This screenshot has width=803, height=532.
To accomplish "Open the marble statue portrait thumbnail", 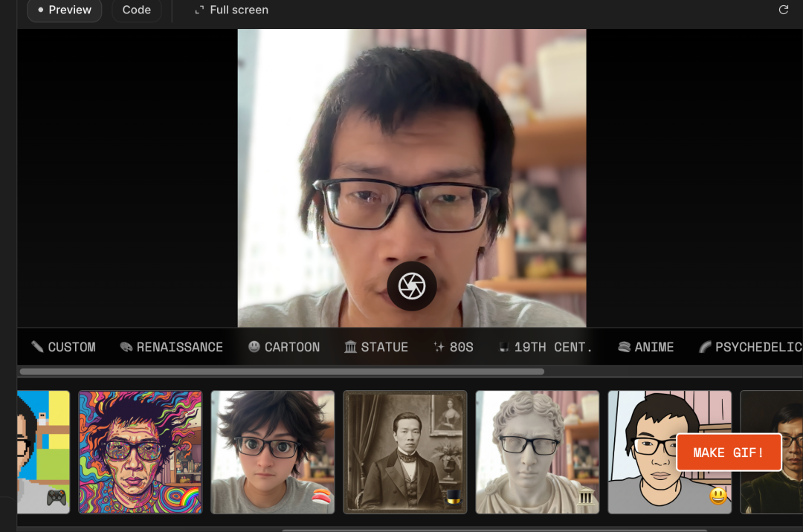I will pos(538,452).
